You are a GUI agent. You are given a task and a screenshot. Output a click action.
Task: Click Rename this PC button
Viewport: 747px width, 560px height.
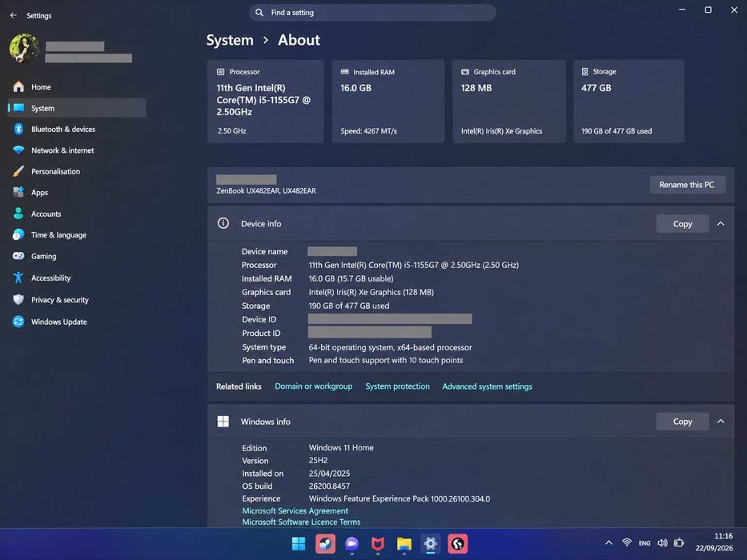tap(687, 185)
